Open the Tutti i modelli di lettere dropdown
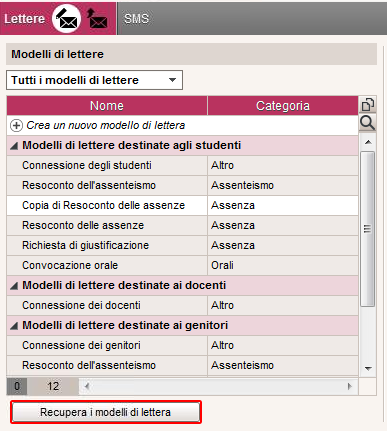Viewport: 387px width, 431px height. (94, 80)
